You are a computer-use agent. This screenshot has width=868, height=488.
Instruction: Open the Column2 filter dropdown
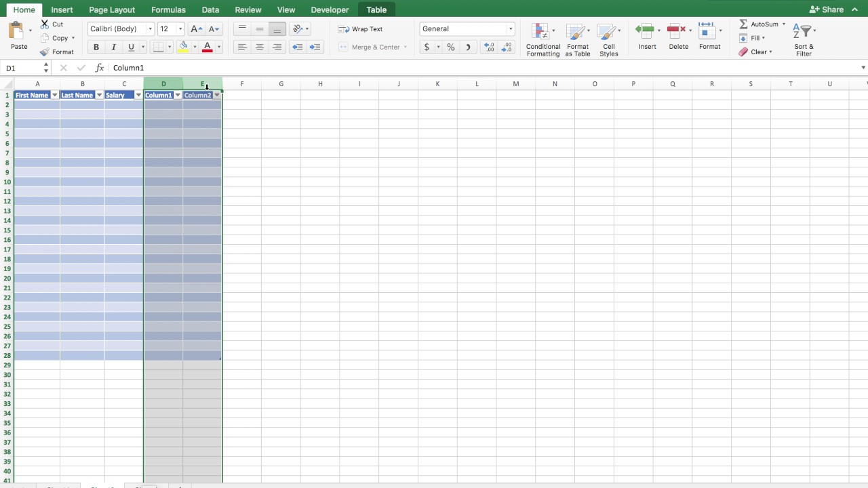[217, 96]
